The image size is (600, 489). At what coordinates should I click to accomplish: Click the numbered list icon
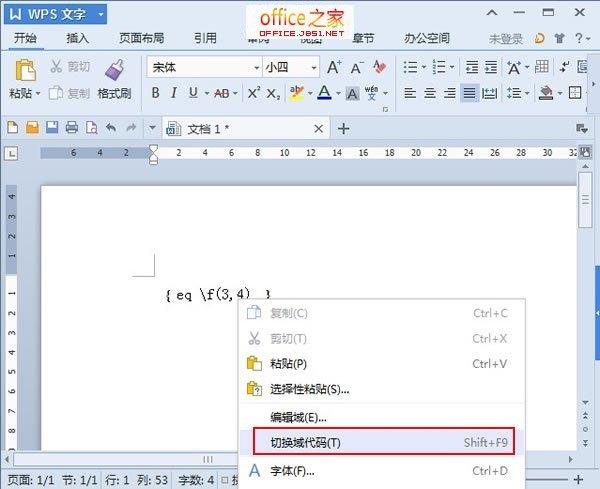point(439,67)
